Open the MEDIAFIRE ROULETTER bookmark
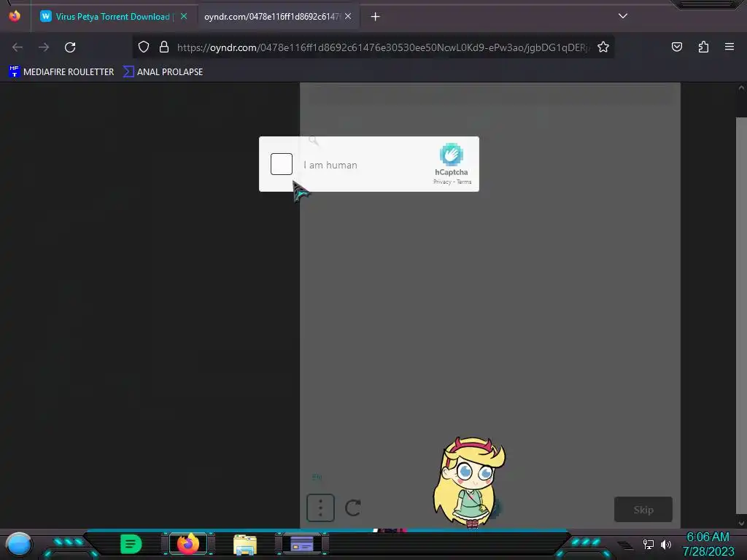Viewport: 747px width, 560px height. click(x=61, y=72)
